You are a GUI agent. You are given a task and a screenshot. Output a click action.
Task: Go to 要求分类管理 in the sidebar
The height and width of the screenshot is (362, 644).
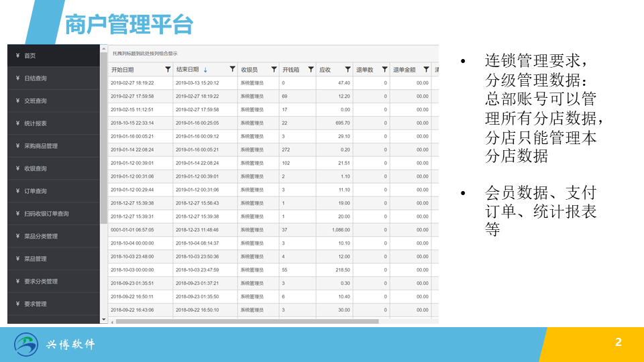54,282
